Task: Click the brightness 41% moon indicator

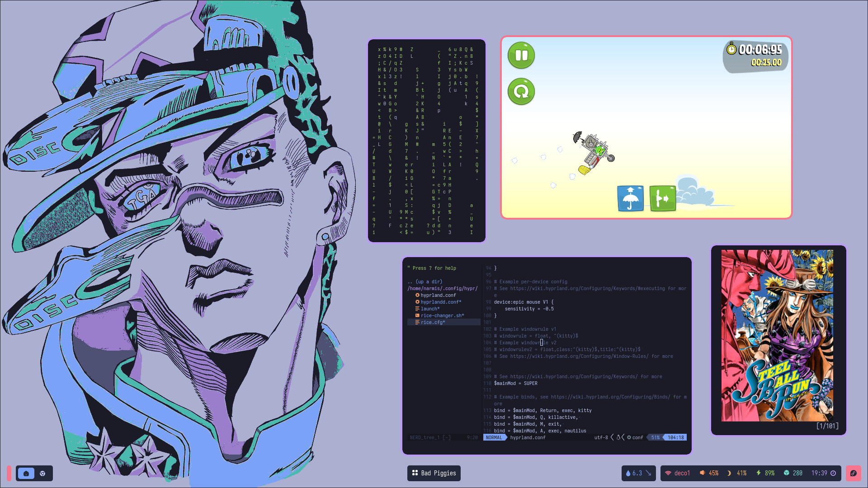Action: pos(736,473)
